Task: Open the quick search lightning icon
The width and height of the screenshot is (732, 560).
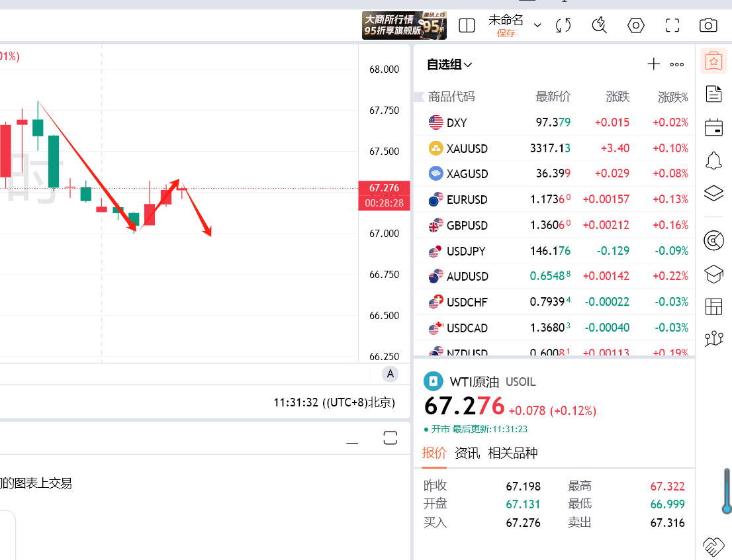Action: point(599,25)
